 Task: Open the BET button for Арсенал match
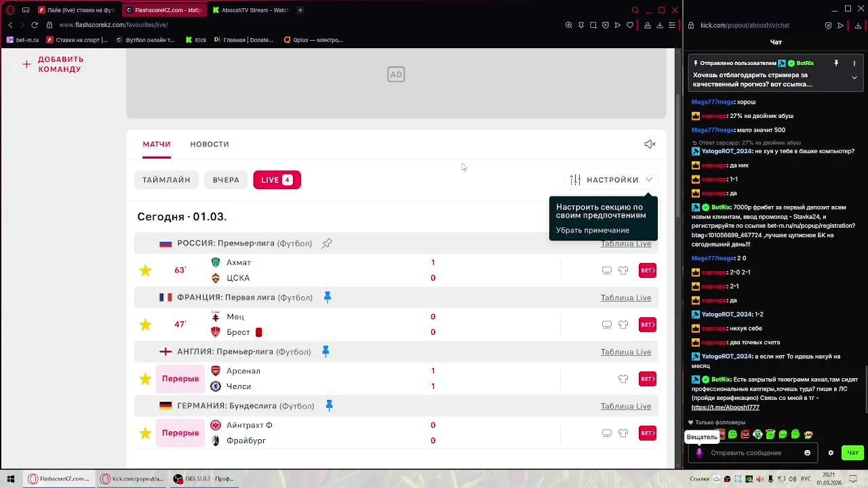[x=648, y=379]
